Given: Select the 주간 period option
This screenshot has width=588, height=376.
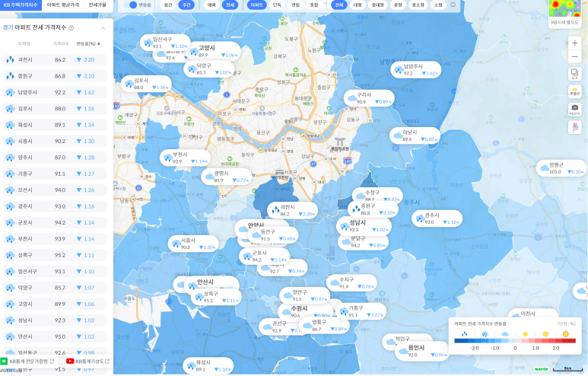Looking at the screenshot, I should pyautogui.click(x=186, y=5).
